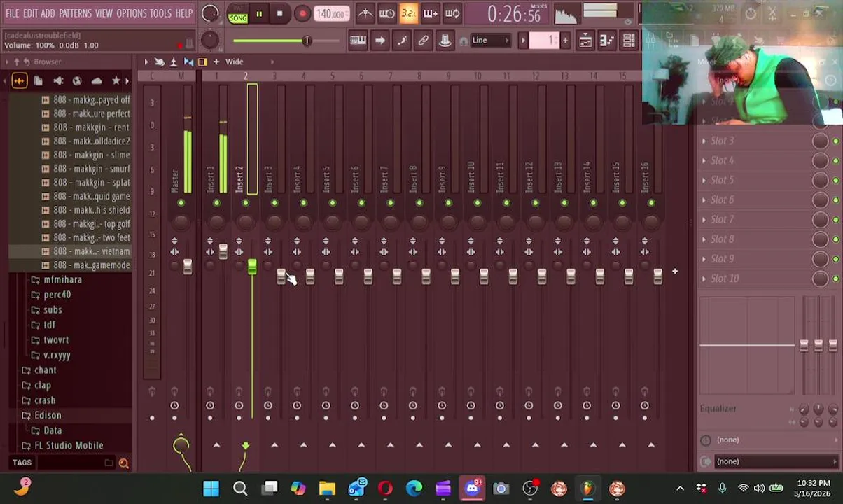Screen dimensions: 843x504
Task: Click the stamp tool icon in toolbar
Action: (x=445, y=41)
